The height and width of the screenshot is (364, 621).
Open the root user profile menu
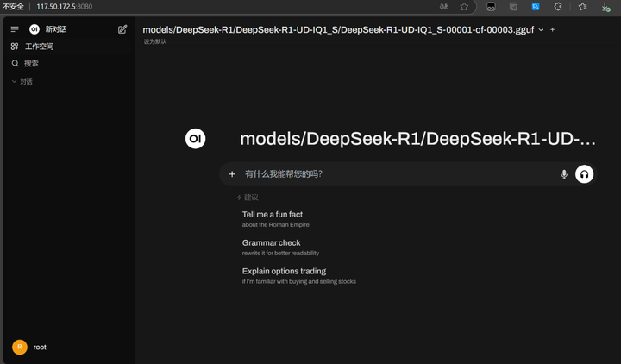pyautogui.click(x=29, y=347)
